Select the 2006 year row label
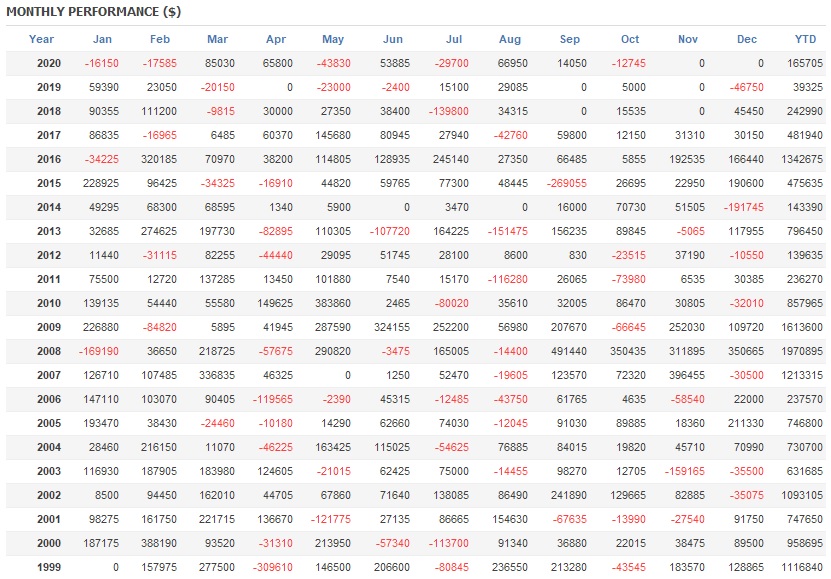The height and width of the screenshot is (579, 831). [49, 399]
